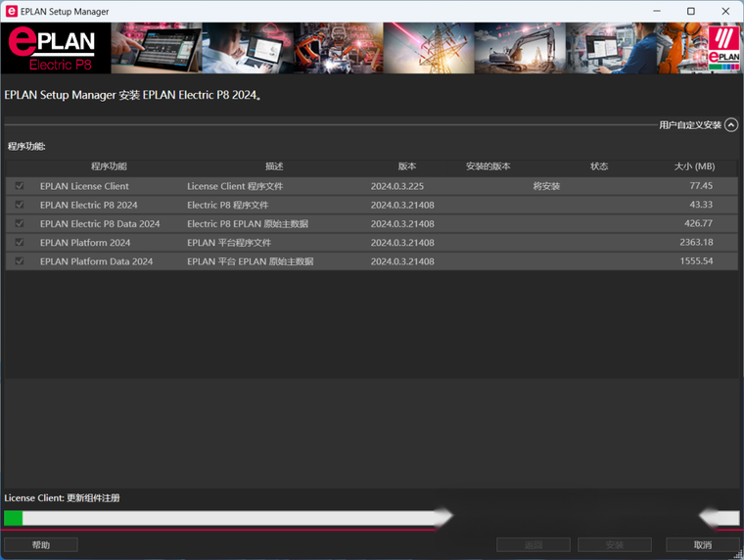Screen dimensions: 744x560
Task: Click the 大小 (MB) column header
Action: (x=694, y=166)
